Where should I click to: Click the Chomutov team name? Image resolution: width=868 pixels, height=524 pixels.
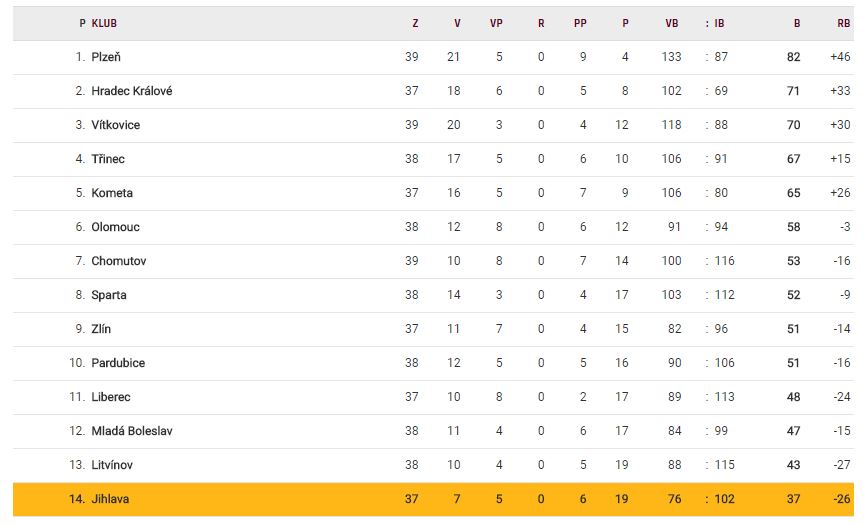[118, 261]
